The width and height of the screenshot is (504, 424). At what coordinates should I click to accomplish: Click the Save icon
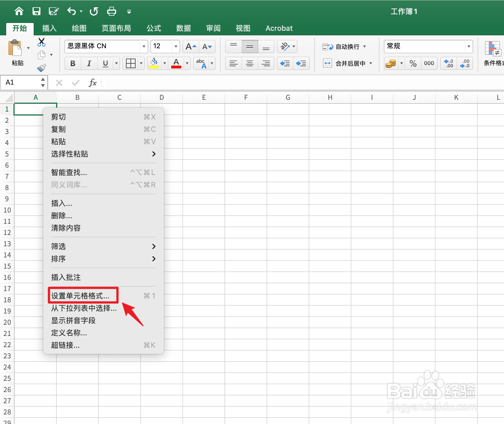click(x=36, y=11)
